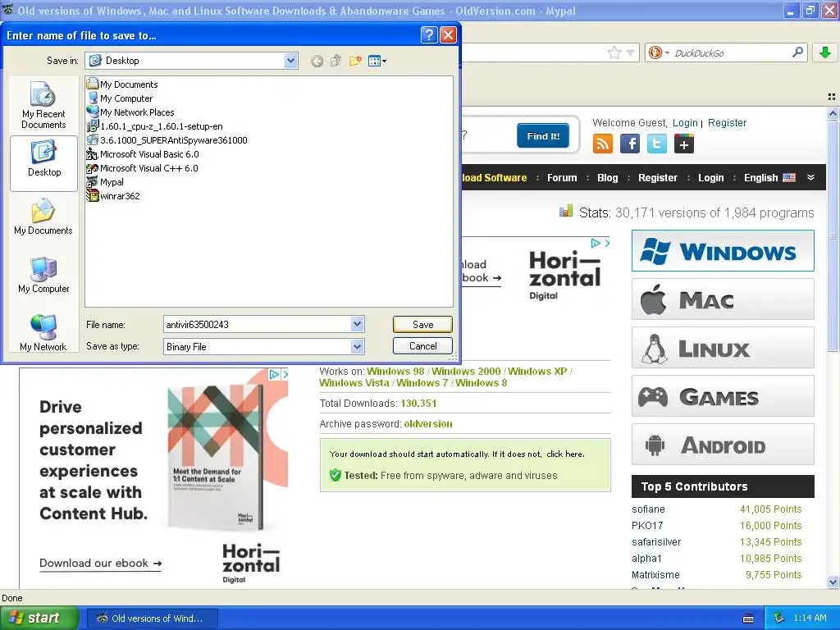Open the Login item in navigation bar
Viewport: 840px width, 630px height.
point(711,177)
